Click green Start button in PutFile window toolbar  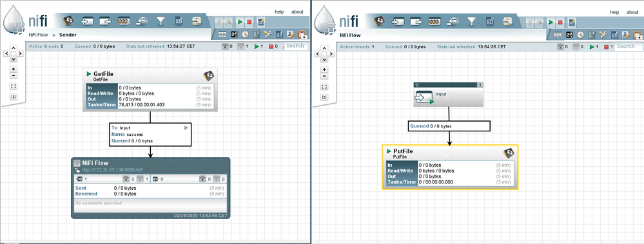tap(551, 22)
